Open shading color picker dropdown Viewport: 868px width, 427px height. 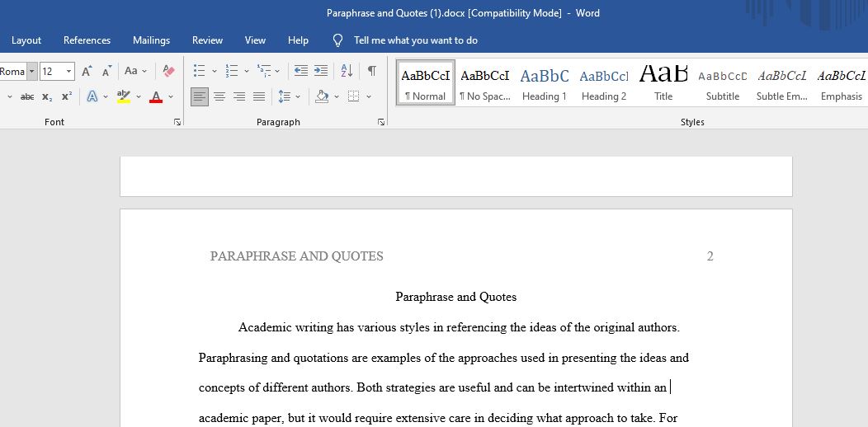pyautogui.click(x=337, y=96)
